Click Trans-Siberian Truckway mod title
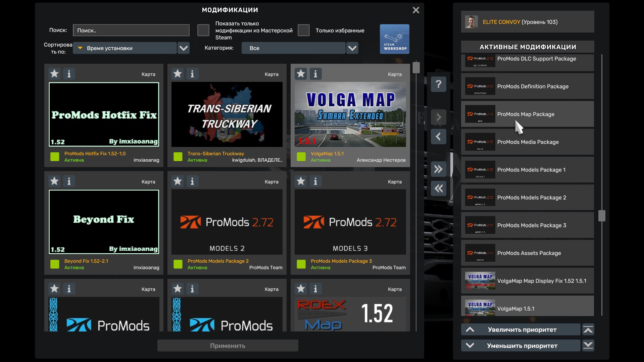This screenshot has width=644, height=362. (x=216, y=153)
